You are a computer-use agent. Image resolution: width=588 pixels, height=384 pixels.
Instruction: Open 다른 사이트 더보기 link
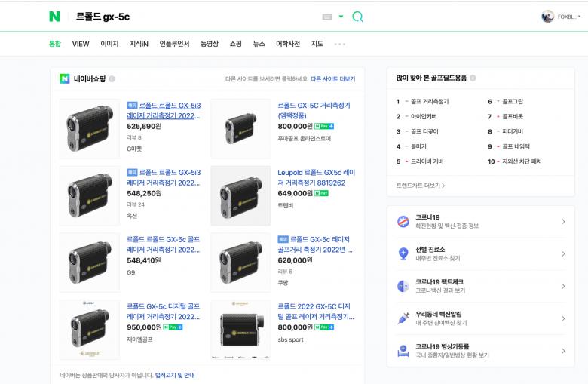point(332,78)
